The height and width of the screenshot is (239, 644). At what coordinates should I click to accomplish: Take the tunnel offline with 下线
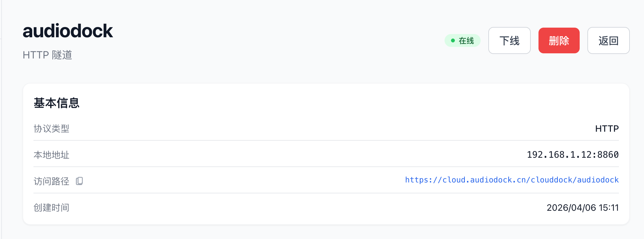point(509,40)
